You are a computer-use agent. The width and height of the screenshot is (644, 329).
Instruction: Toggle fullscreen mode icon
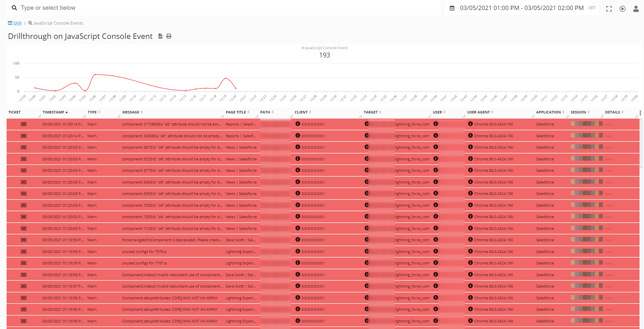[609, 9]
